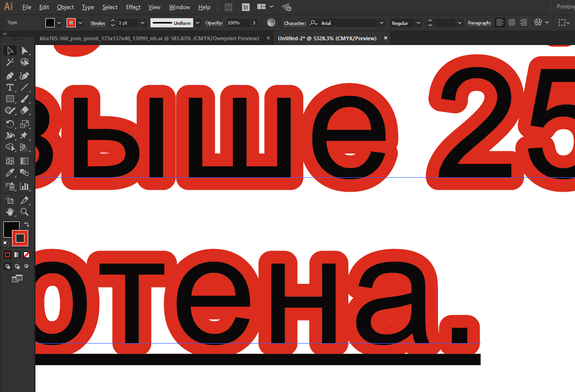Viewport: 575px width, 392px height.
Task: Switch to the kba105-360_psm_goroh document tab
Action: (x=149, y=38)
